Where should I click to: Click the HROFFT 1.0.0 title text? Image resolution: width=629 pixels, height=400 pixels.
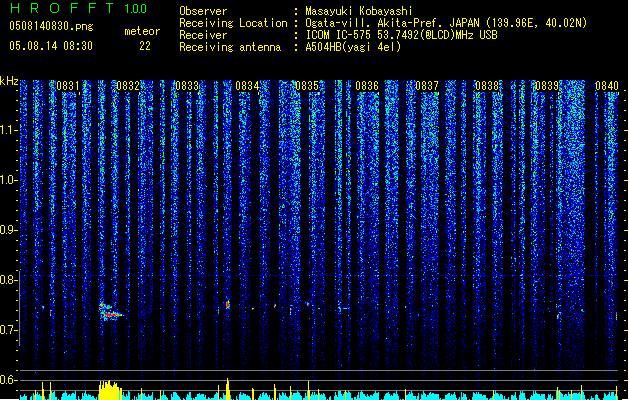tap(79, 8)
